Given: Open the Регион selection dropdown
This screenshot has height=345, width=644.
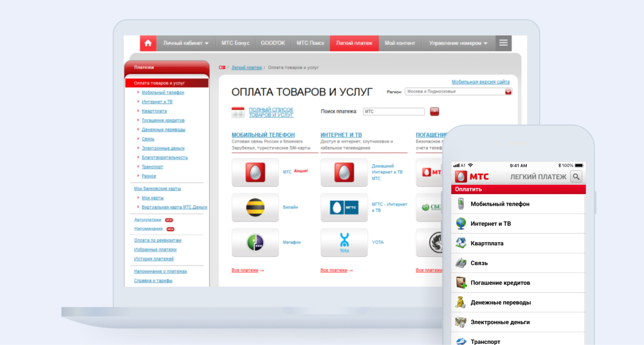Looking at the screenshot, I should pos(458,92).
